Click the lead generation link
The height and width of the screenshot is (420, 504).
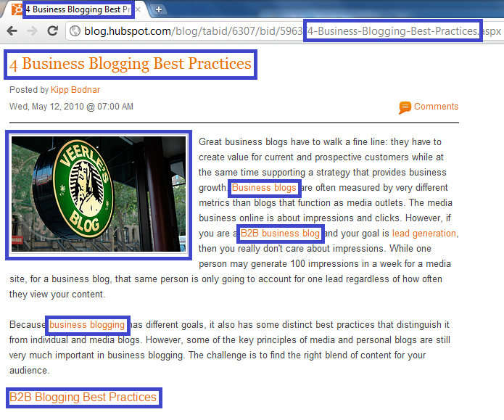click(424, 233)
